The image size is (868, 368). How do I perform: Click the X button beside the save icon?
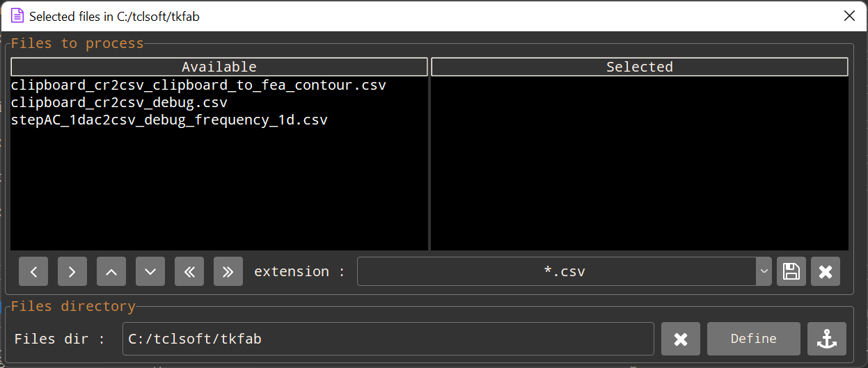click(x=826, y=271)
